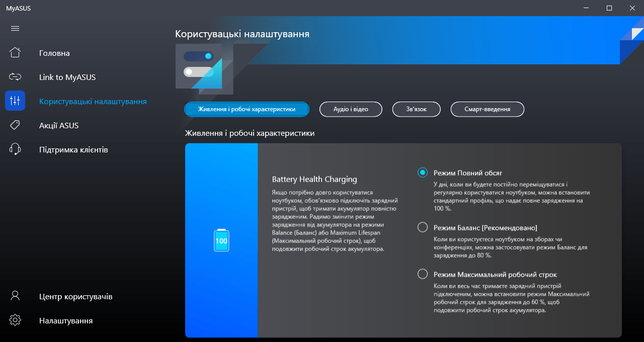This screenshot has height=342, width=644.
Task: Click the MyASUS window title text
Action: 18,8
